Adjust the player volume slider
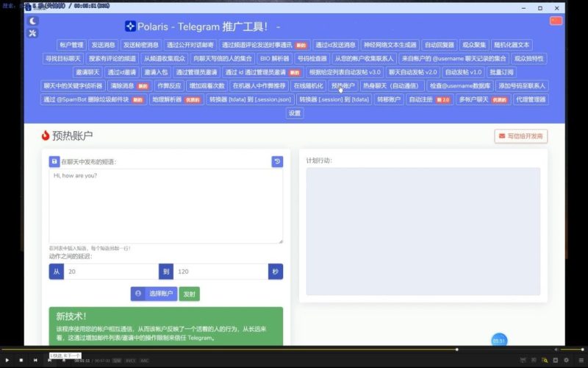The height and width of the screenshot is (368, 588). (573, 349)
